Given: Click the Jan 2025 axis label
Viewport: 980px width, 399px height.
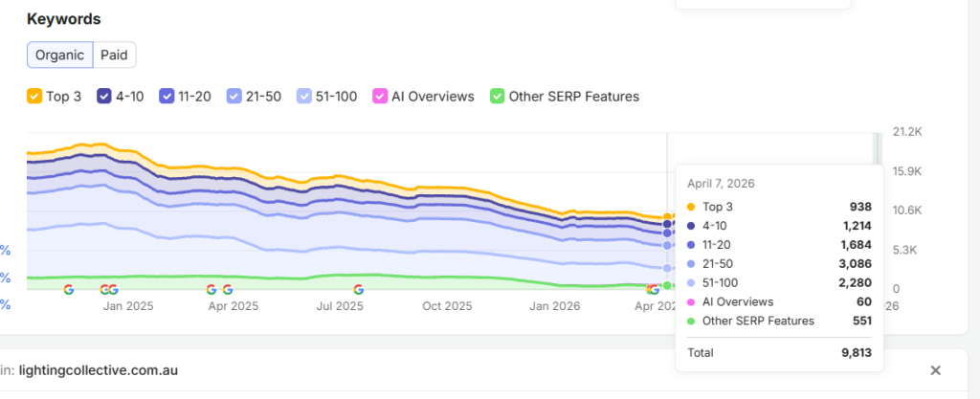Looking at the screenshot, I should click(128, 306).
